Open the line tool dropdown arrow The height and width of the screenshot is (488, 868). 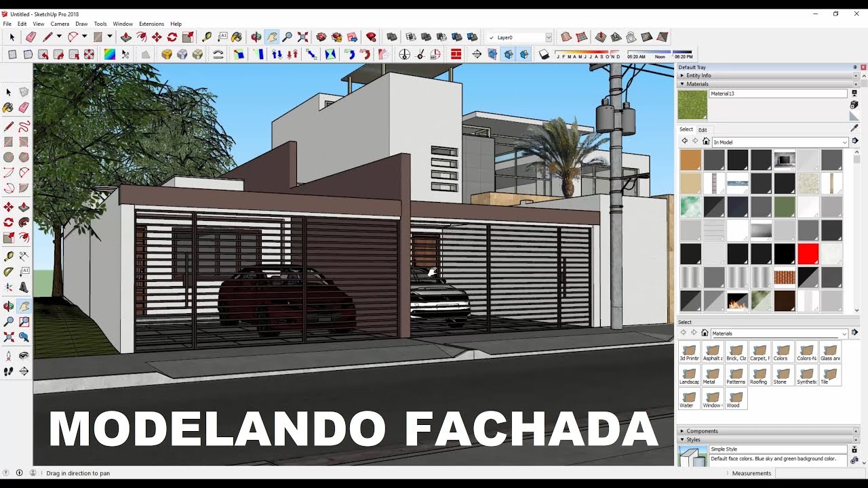click(x=59, y=37)
